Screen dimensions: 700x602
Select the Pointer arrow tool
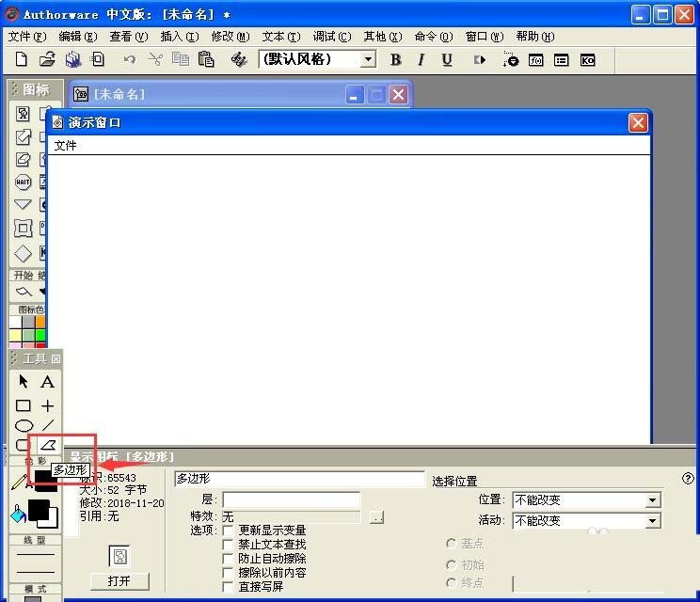click(24, 382)
